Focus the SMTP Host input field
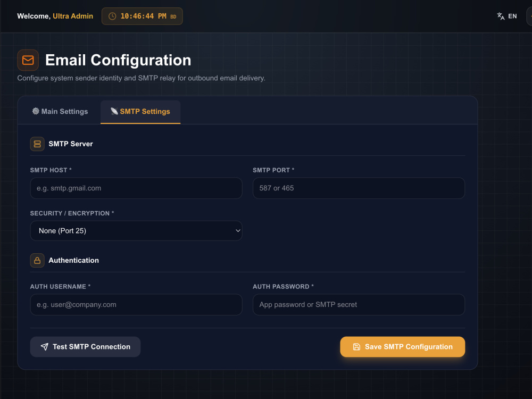The height and width of the screenshot is (399, 532). point(136,188)
